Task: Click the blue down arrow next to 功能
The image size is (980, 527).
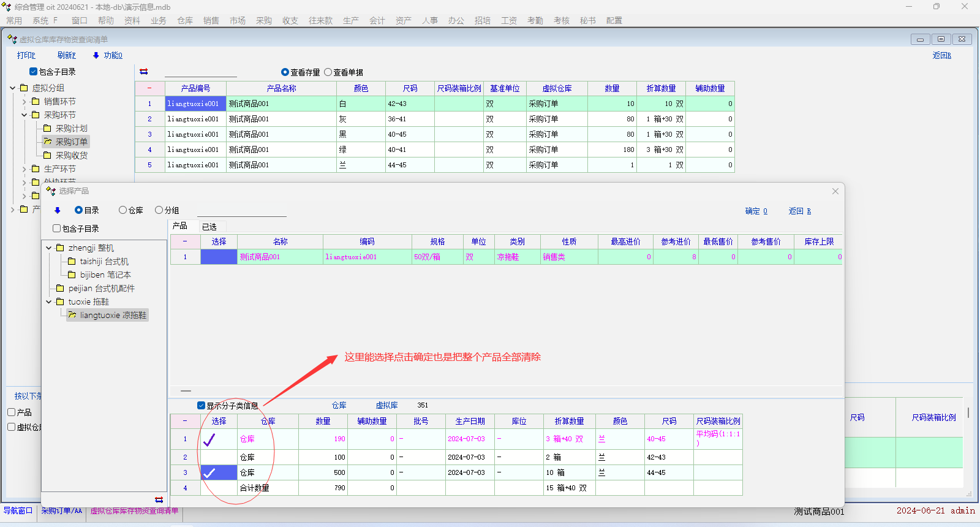Action: point(96,55)
